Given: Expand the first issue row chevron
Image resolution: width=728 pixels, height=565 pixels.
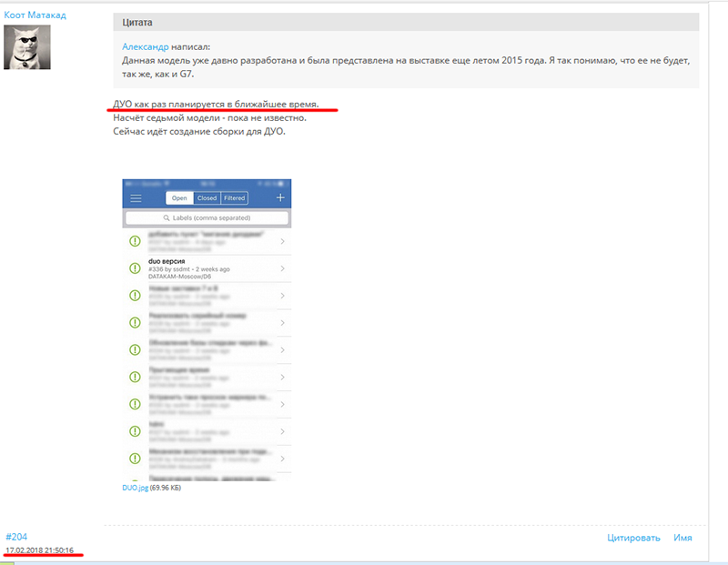Looking at the screenshot, I should [283, 241].
